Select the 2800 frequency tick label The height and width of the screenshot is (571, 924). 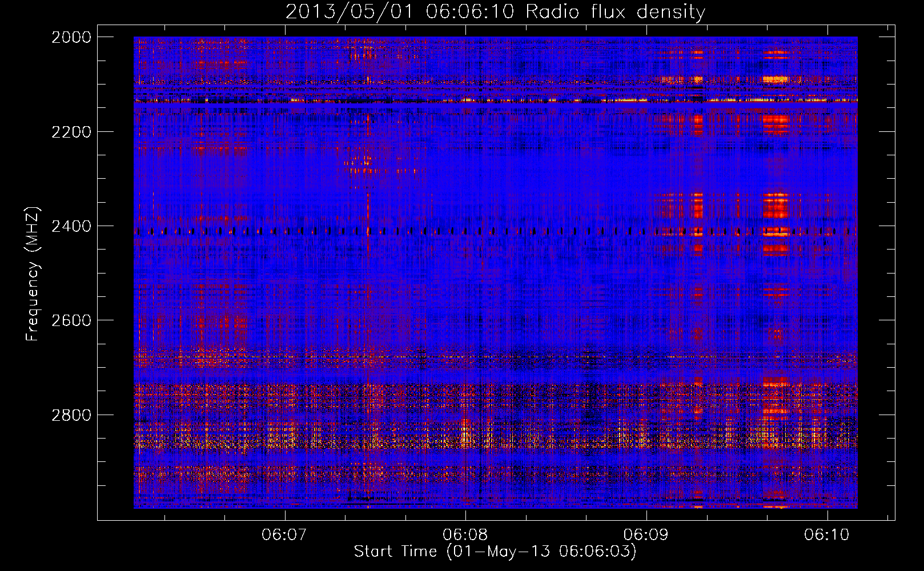tap(71, 415)
